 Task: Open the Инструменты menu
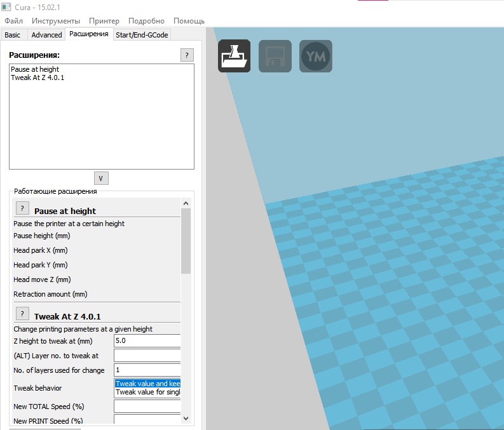(56, 21)
